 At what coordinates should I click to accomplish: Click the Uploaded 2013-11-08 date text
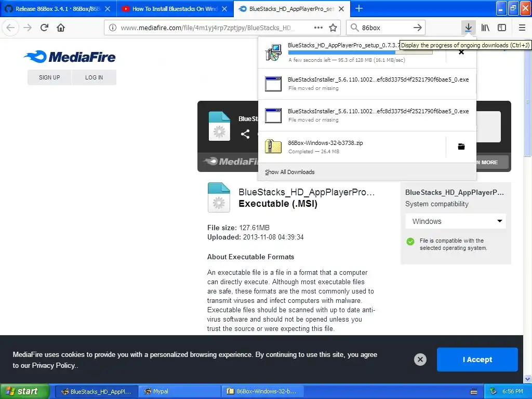pos(256,237)
